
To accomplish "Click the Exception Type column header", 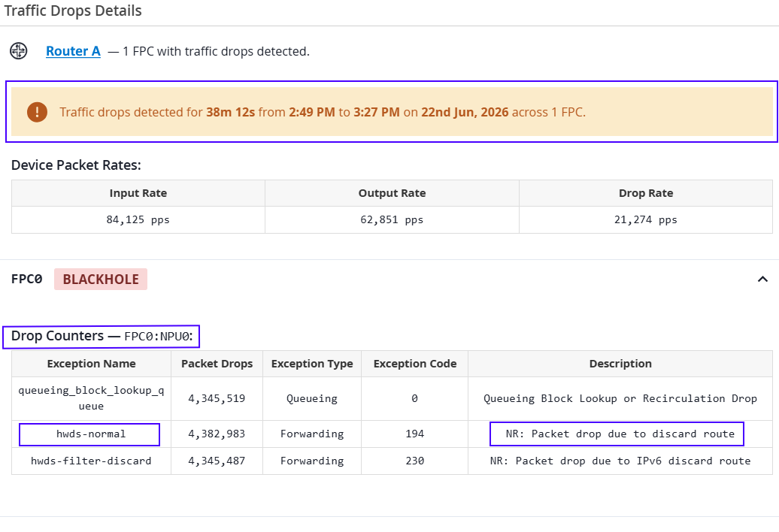I will 312,364.
